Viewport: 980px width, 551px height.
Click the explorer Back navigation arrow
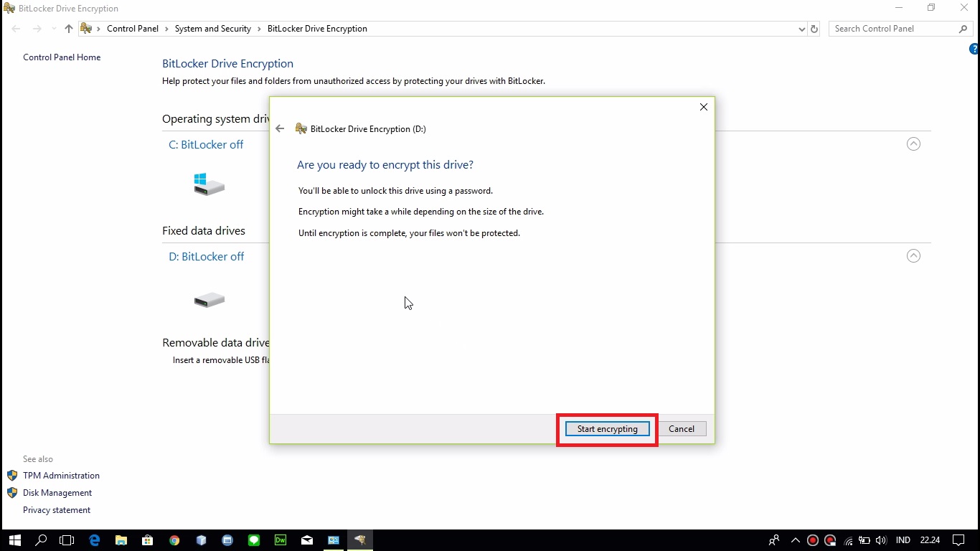point(16,29)
